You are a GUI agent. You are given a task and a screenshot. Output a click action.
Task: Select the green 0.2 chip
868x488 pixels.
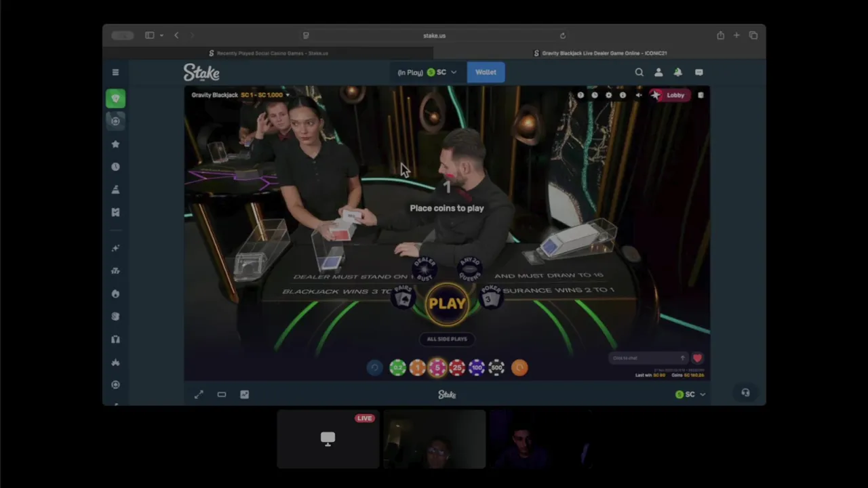tap(397, 367)
